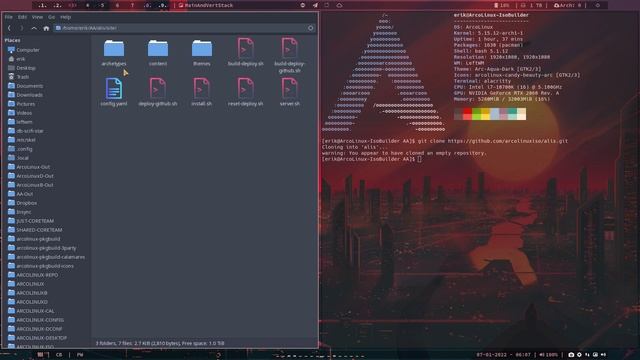Switch to workspace 1 in top bar
Viewport: 640px width, 360px height.
pyautogui.click(x=42, y=5)
